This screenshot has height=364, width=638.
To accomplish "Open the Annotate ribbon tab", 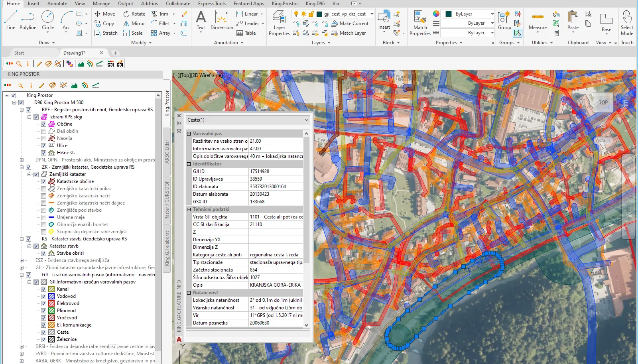I will click(x=57, y=4).
